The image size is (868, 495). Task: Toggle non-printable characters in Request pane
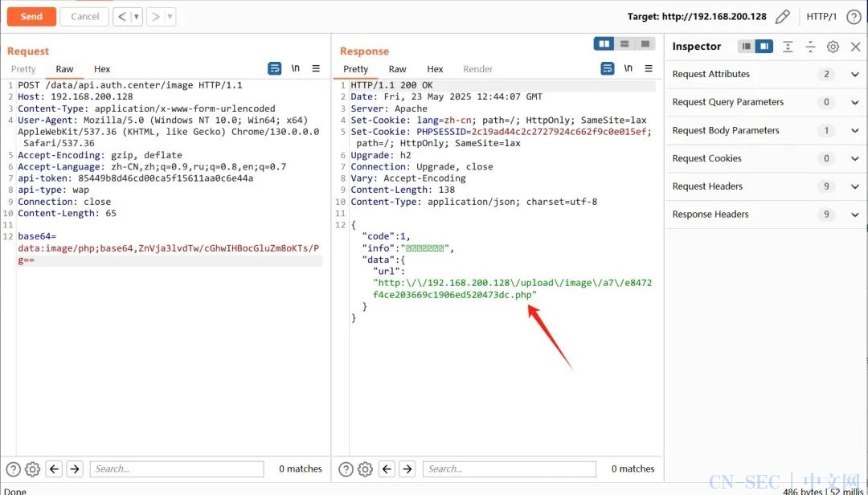(296, 68)
